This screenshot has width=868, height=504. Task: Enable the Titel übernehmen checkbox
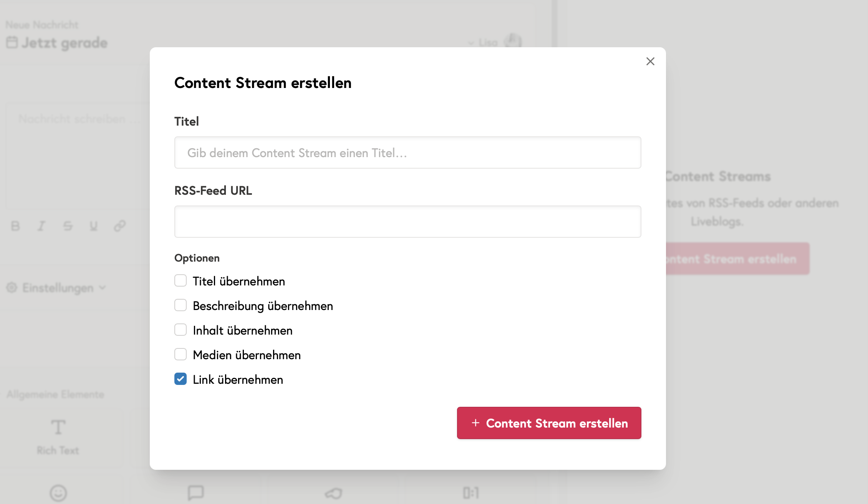click(x=180, y=281)
